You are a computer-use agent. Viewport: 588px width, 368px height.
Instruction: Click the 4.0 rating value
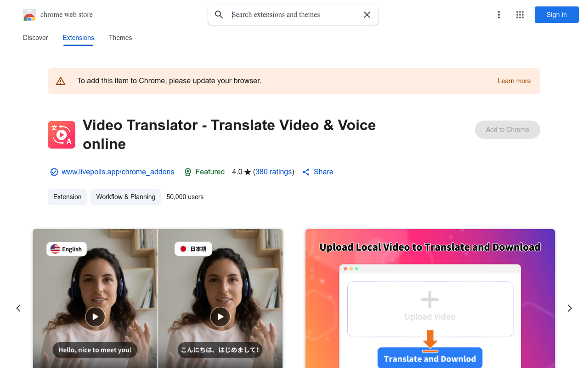coord(237,172)
